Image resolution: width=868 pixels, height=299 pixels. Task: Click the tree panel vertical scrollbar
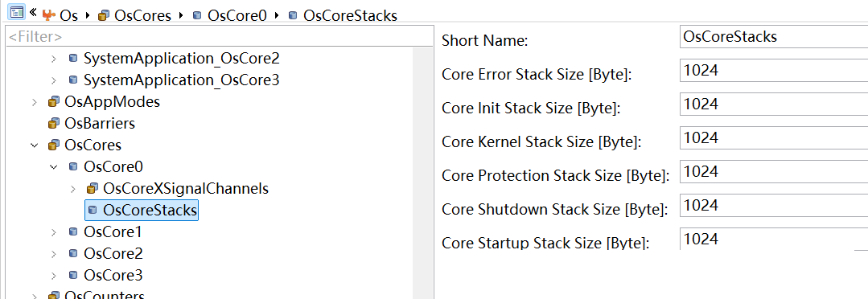[423, 173]
